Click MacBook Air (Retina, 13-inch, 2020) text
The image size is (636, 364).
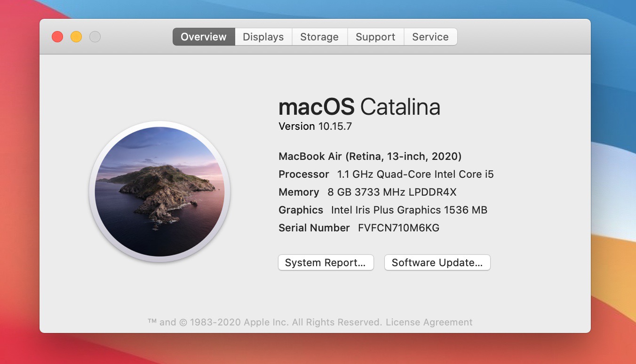coord(370,156)
